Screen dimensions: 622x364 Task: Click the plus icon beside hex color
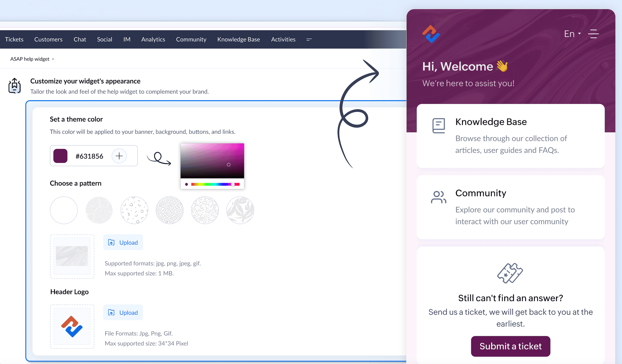click(119, 156)
